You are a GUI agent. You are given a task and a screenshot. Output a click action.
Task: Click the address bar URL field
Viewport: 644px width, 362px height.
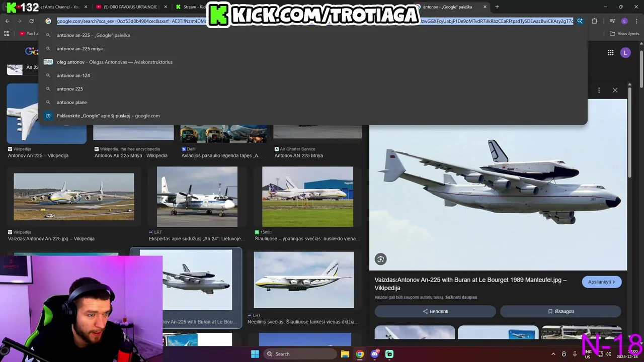[x=315, y=21]
